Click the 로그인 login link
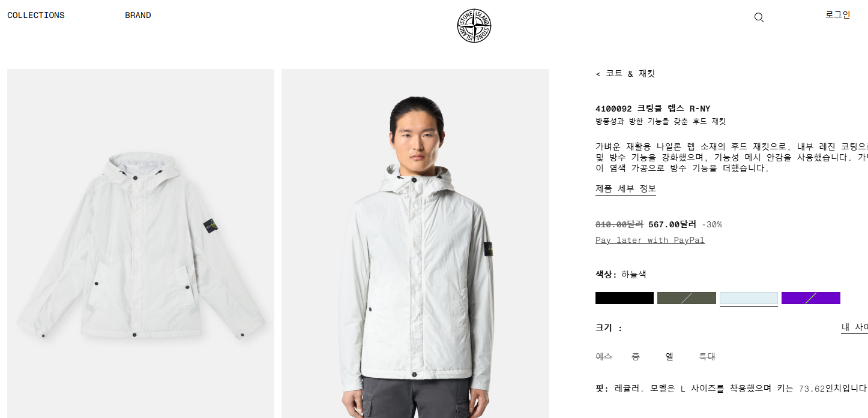Viewport: 868px width, 418px height. [838, 15]
